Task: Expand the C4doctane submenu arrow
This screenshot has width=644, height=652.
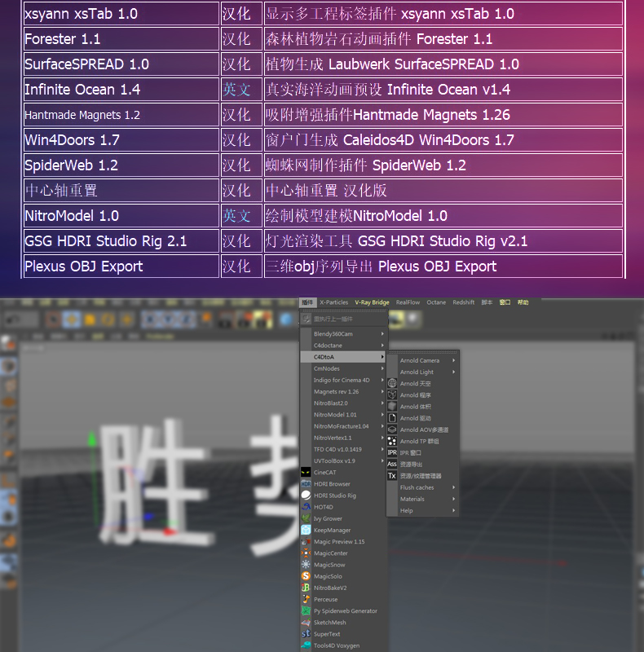Action: 382,345
